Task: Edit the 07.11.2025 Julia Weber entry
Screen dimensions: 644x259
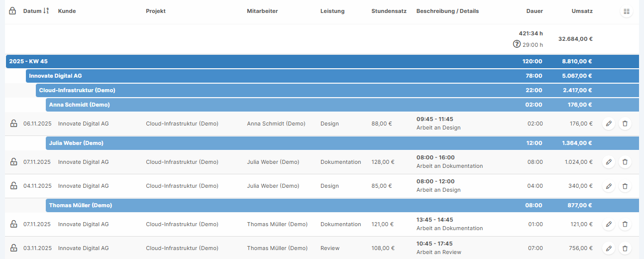Action: pos(608,162)
